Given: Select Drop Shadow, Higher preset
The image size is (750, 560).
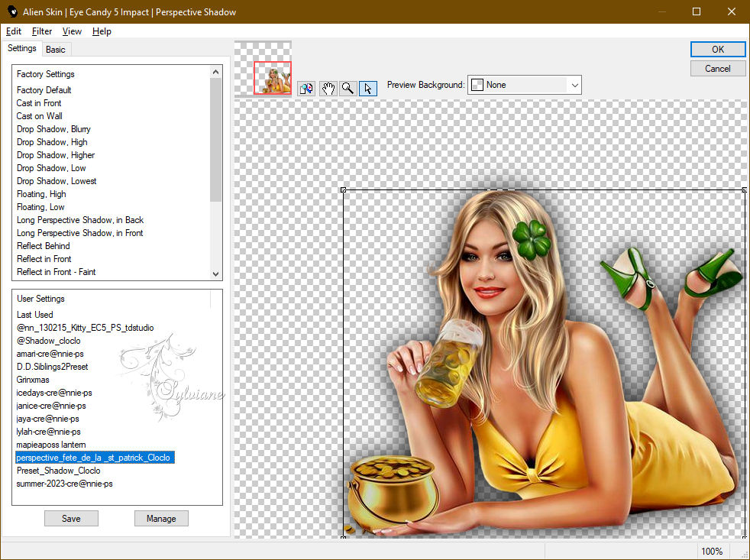Looking at the screenshot, I should (56, 154).
